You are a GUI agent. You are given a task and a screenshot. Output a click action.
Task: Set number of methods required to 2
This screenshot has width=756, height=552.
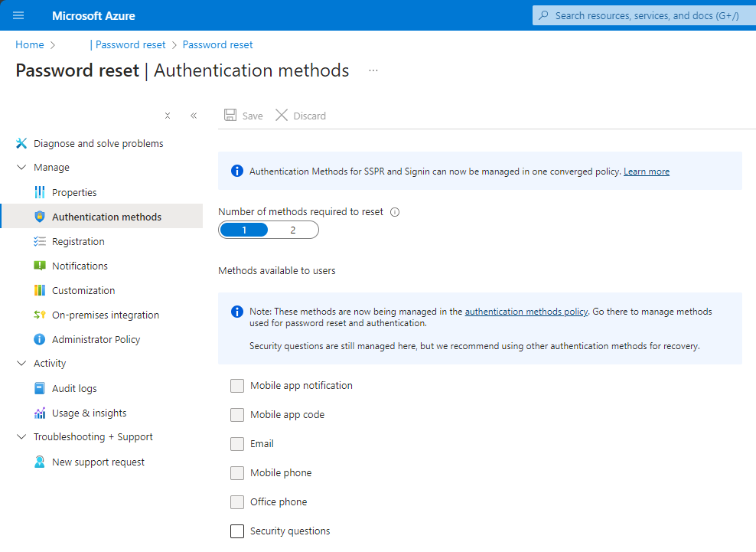[x=292, y=230]
